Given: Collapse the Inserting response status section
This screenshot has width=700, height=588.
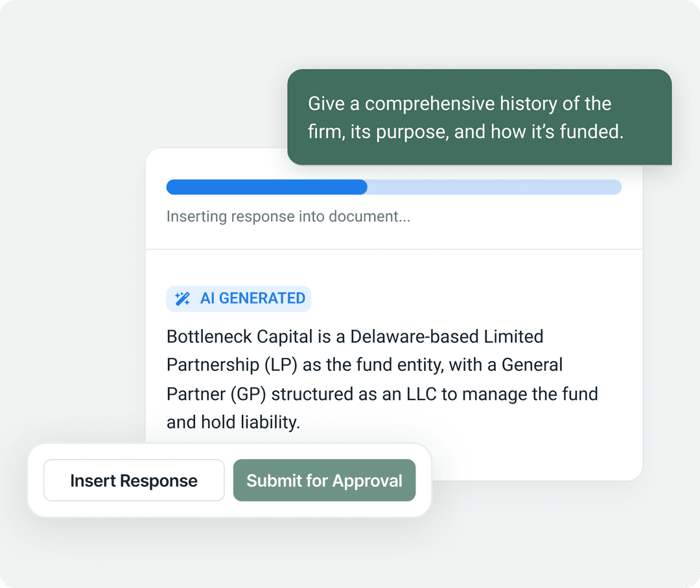Looking at the screenshot, I should pyautogui.click(x=288, y=216).
